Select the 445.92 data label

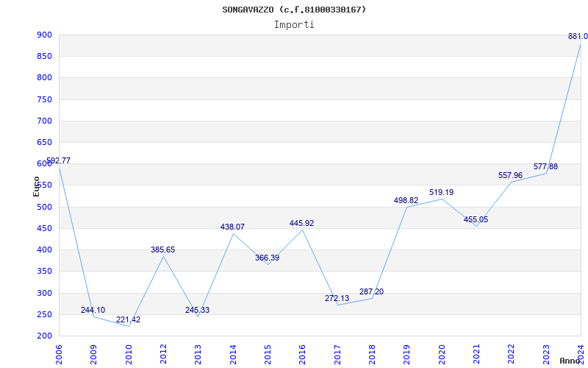[301, 223]
